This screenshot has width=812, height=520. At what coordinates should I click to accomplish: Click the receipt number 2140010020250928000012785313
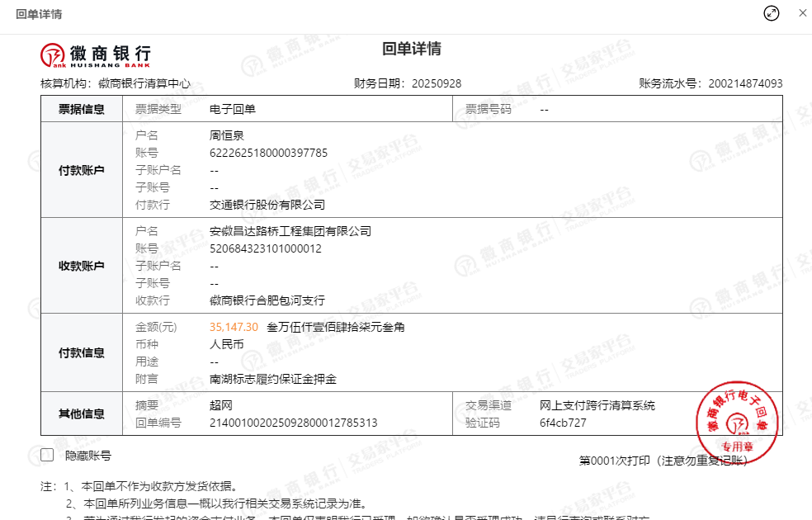293,423
